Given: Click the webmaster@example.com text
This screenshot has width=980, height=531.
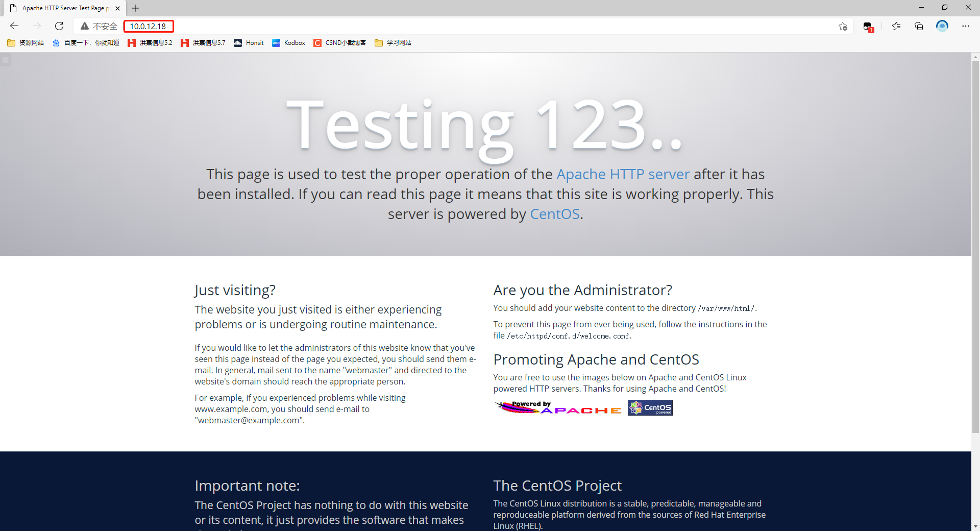Looking at the screenshot, I should tap(249, 420).
